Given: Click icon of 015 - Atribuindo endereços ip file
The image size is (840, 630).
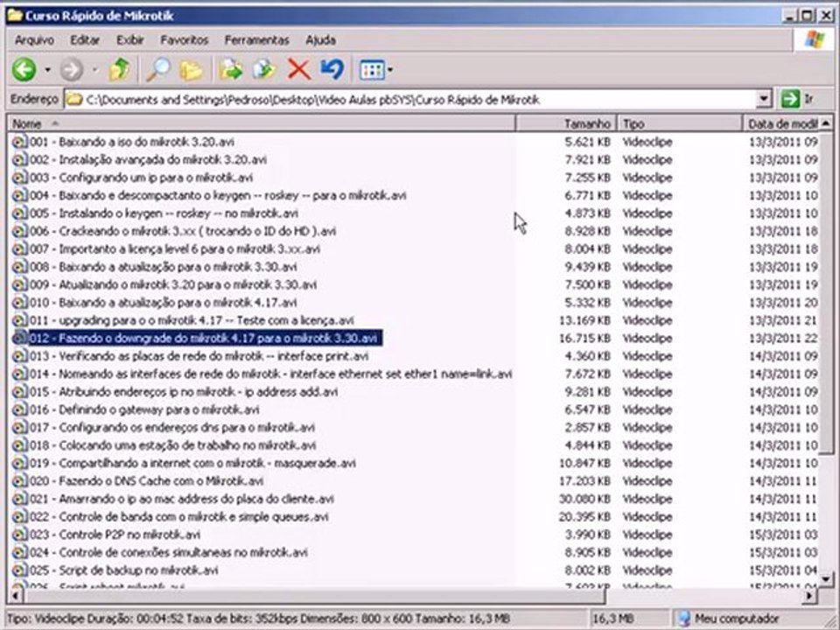Looking at the screenshot, I should 20,392.
